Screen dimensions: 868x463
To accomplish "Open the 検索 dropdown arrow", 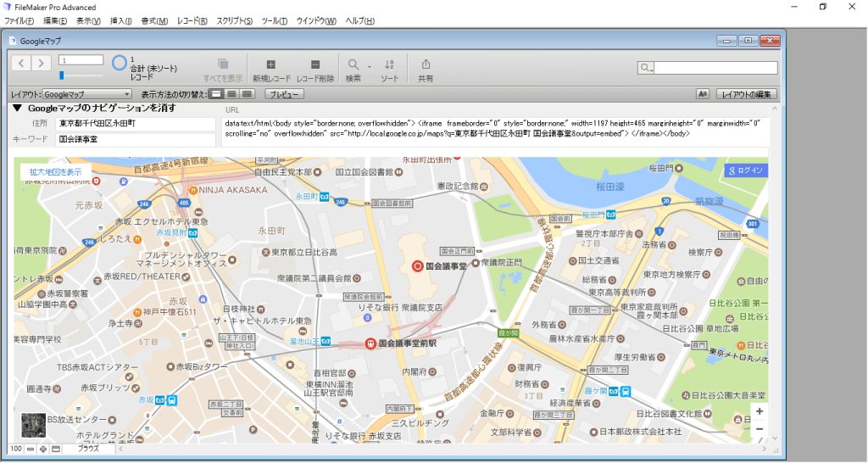I will tap(370, 66).
